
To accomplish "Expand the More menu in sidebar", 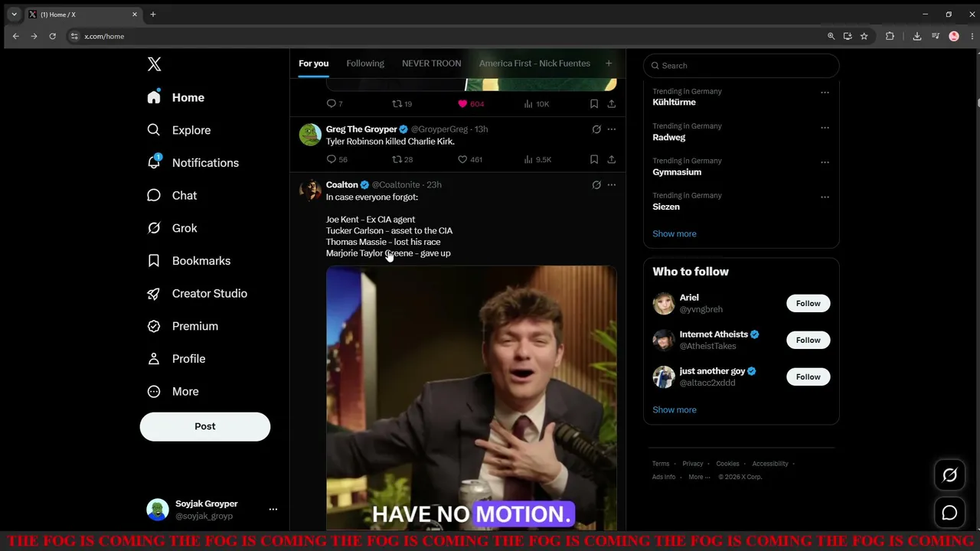I will (x=173, y=391).
